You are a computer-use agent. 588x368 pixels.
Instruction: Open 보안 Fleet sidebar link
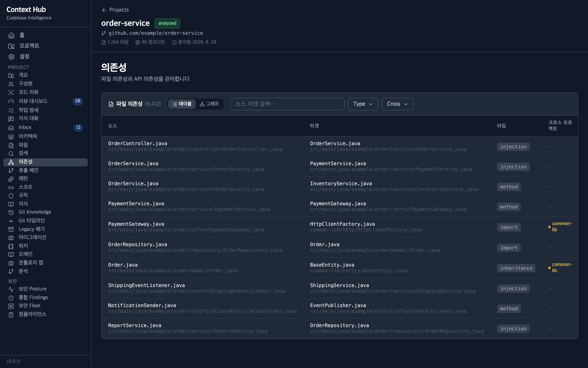(x=46, y=306)
